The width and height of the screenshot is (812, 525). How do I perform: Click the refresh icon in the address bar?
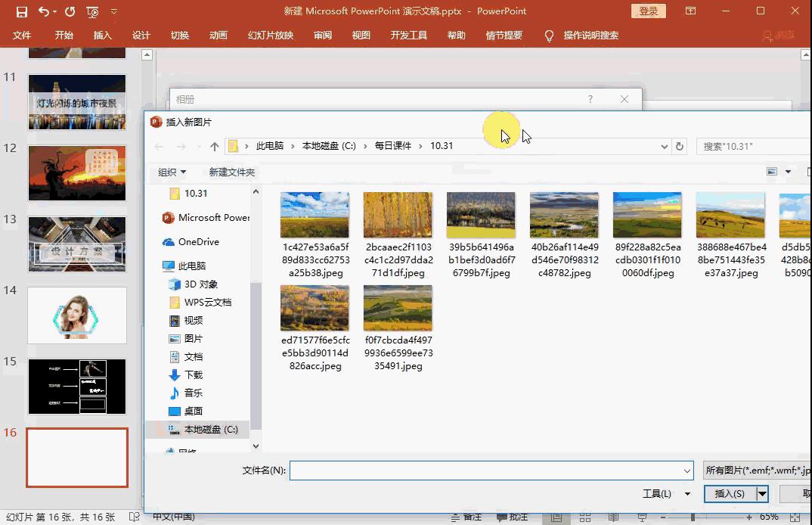(679, 146)
